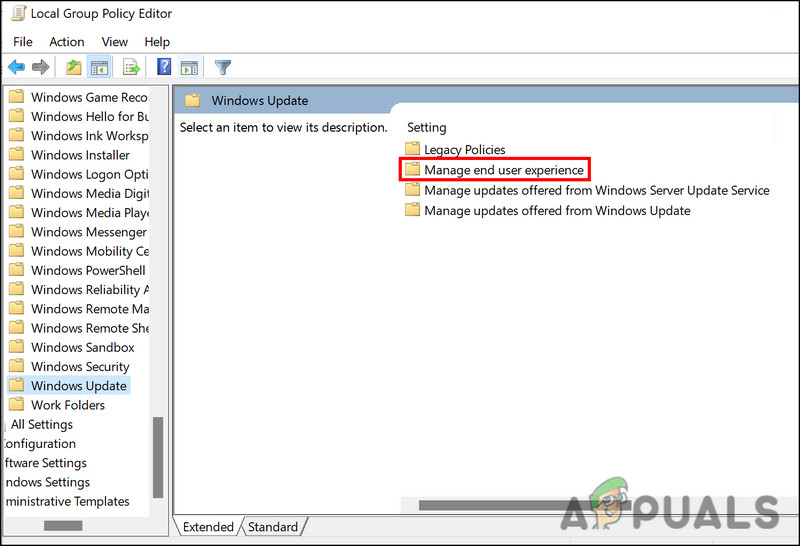The width and height of the screenshot is (800, 546).
Task: Select the Windows Update tree item
Action: pyautogui.click(x=79, y=386)
